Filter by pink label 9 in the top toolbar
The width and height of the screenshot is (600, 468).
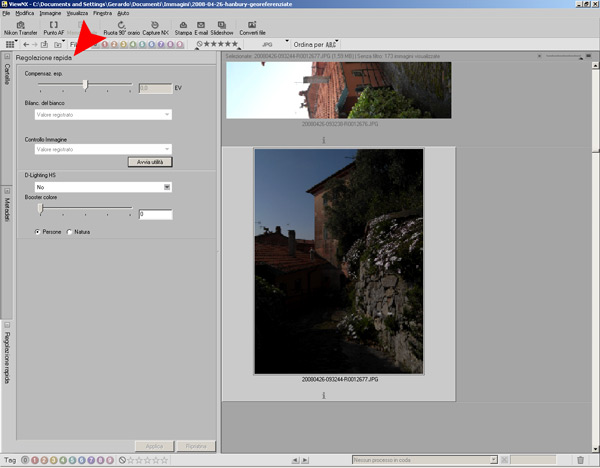click(x=179, y=44)
